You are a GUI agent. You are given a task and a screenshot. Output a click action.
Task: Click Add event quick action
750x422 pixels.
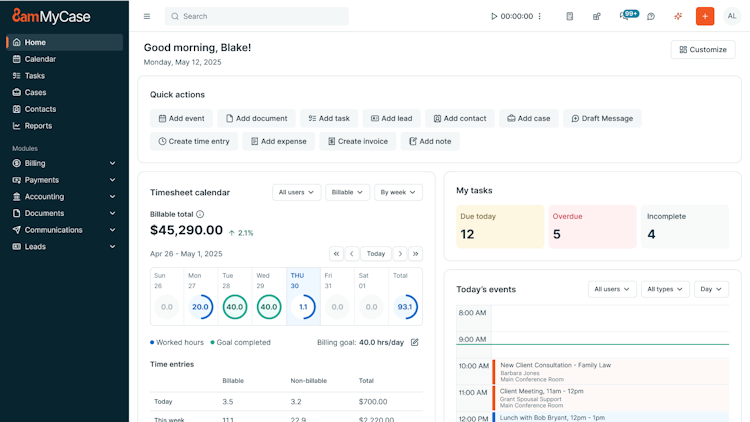point(181,118)
